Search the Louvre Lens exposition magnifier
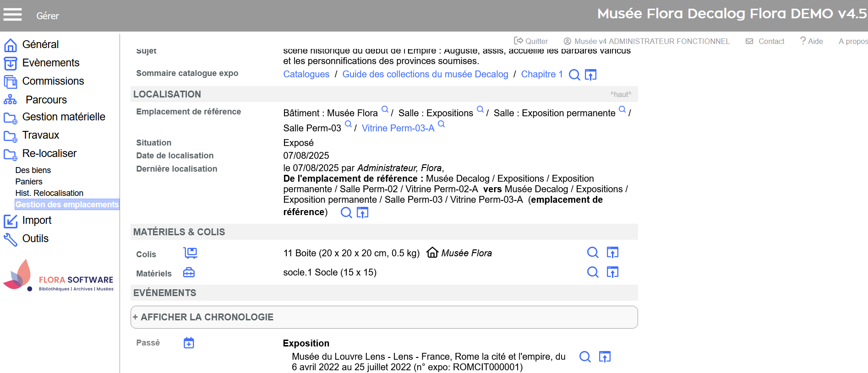 click(585, 357)
